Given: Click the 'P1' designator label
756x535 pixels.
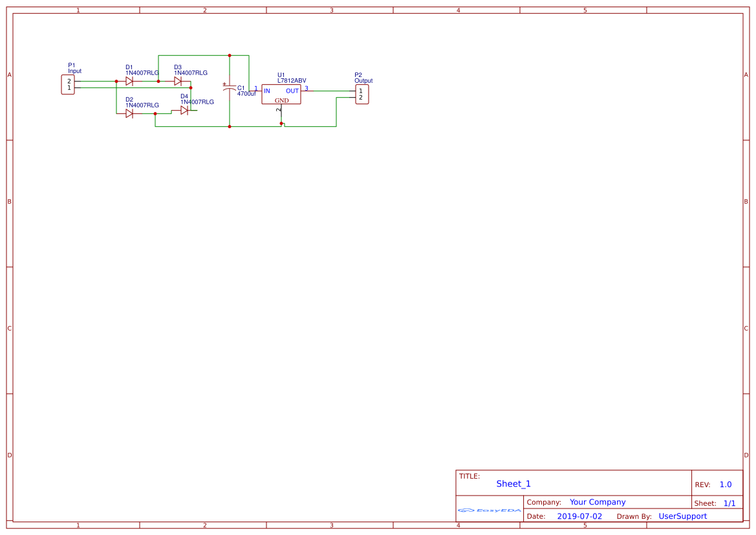Looking at the screenshot, I should tap(71, 65).
